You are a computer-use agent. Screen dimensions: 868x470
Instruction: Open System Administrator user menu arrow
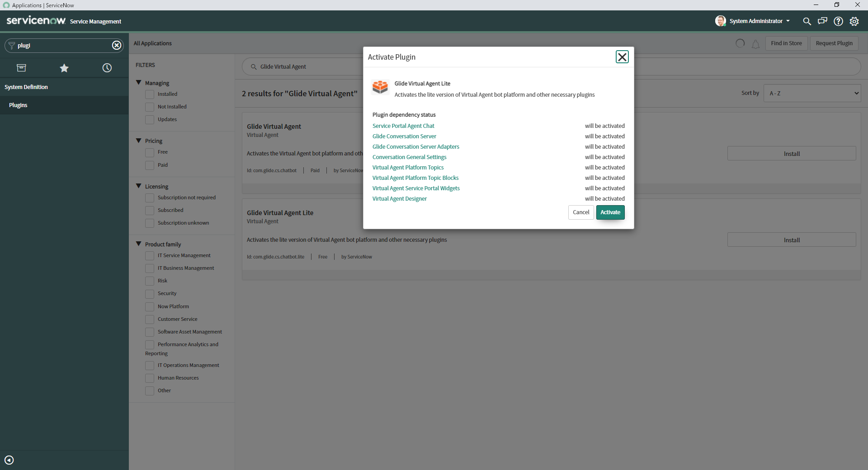tap(788, 21)
